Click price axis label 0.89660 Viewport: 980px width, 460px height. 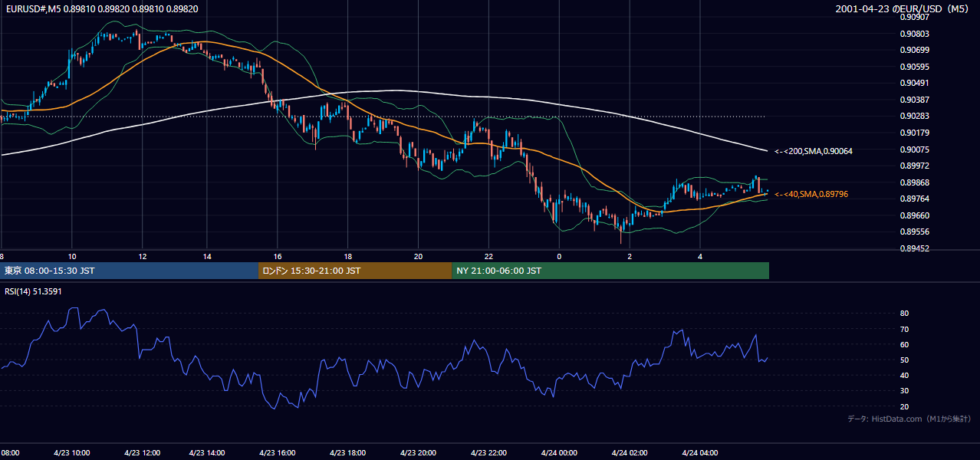pos(916,215)
